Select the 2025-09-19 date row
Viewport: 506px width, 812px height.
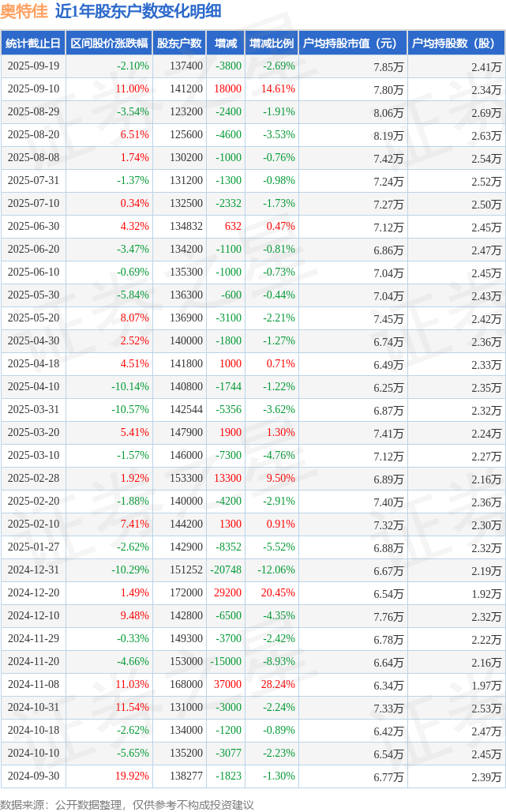click(x=33, y=66)
